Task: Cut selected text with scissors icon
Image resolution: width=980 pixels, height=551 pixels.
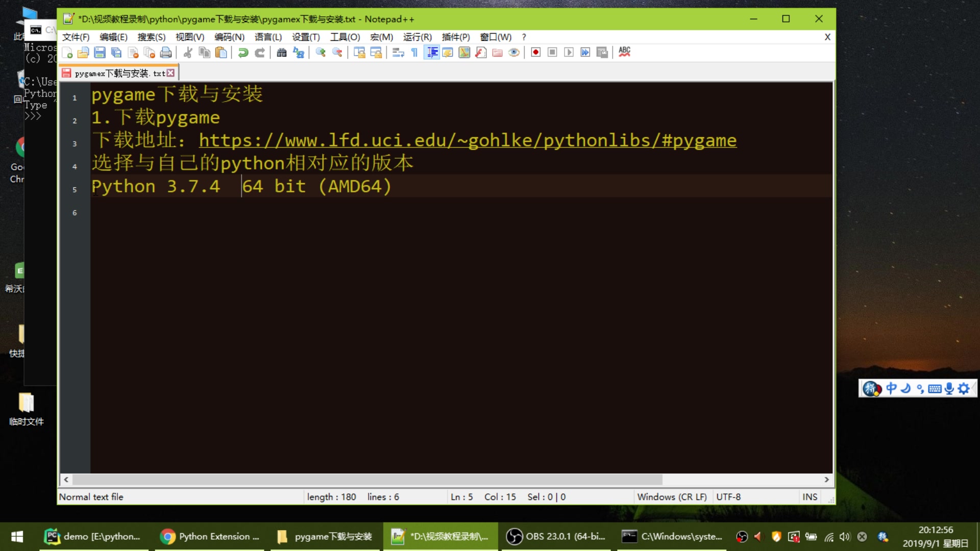Action: click(188, 53)
